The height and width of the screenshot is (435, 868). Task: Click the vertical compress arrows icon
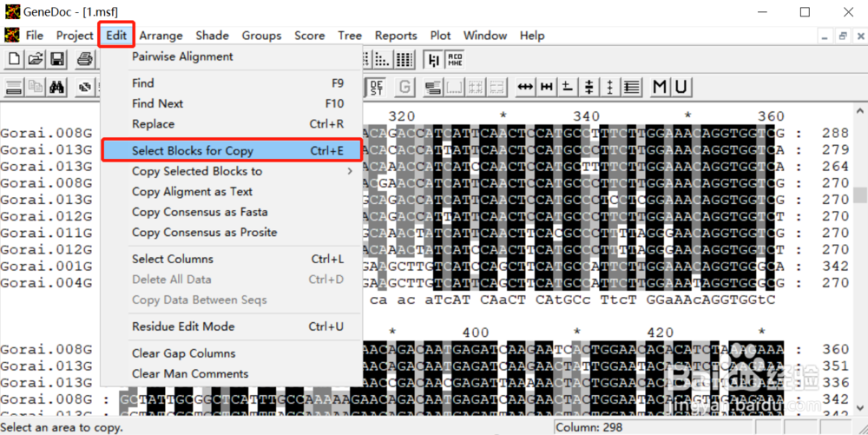(589, 87)
